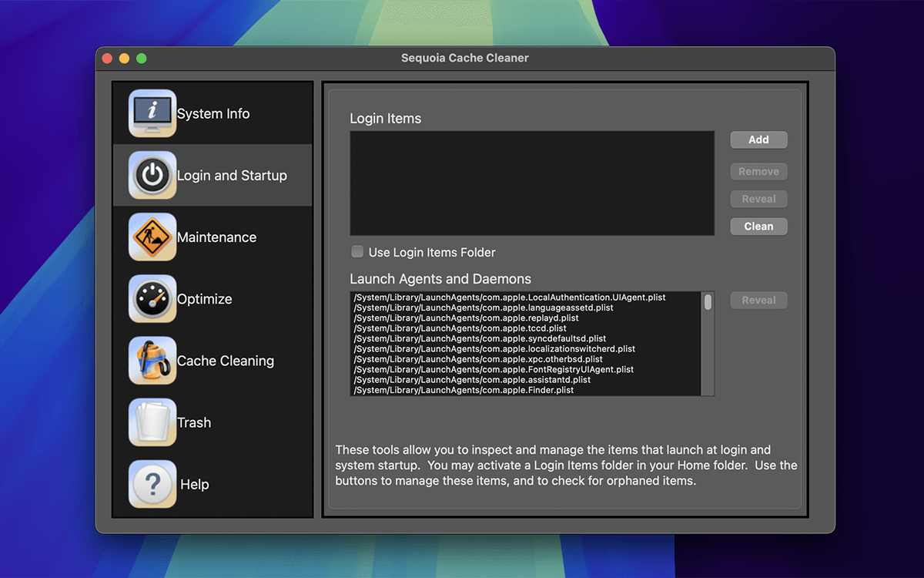Click the Optimize gauge icon
This screenshot has width=924, height=578.
[152, 298]
